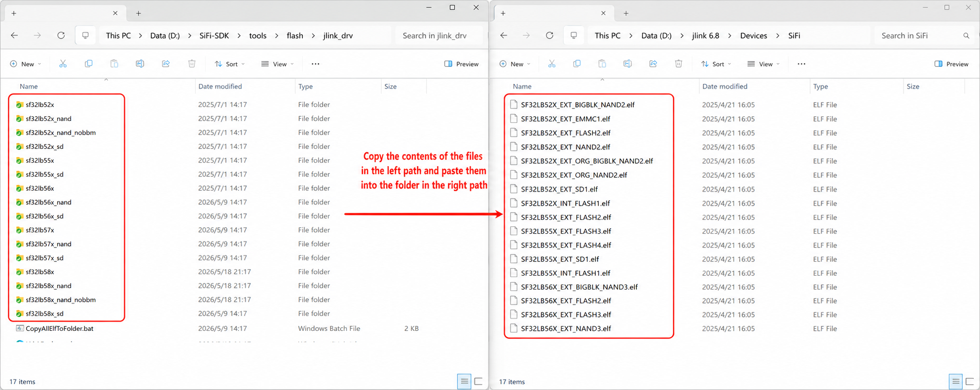Click Cut icon in jlink_drv window toolbar
Image resolution: width=980 pixels, height=390 pixels.
[x=63, y=64]
